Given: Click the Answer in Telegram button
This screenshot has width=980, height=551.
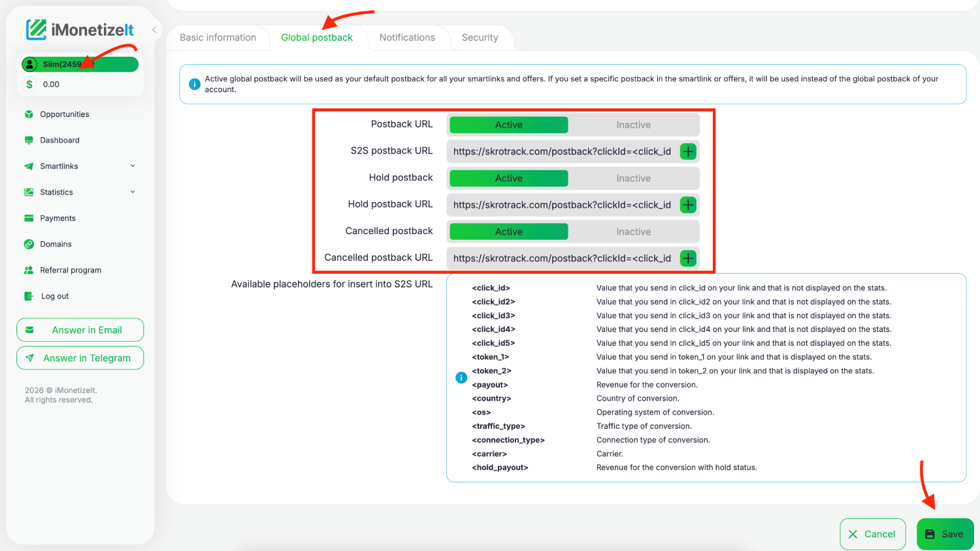Looking at the screenshot, I should [x=80, y=358].
